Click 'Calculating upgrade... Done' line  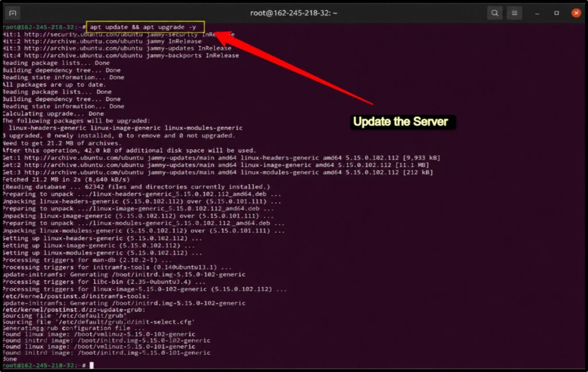(x=53, y=113)
